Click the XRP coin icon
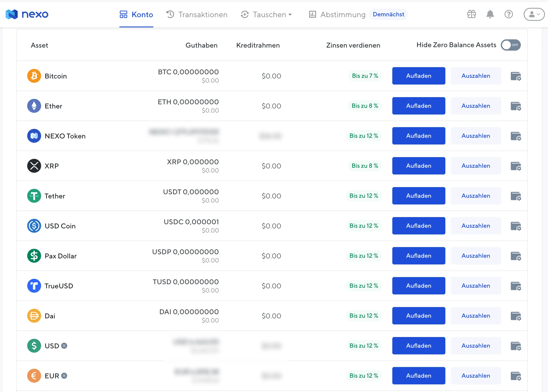 [34, 166]
